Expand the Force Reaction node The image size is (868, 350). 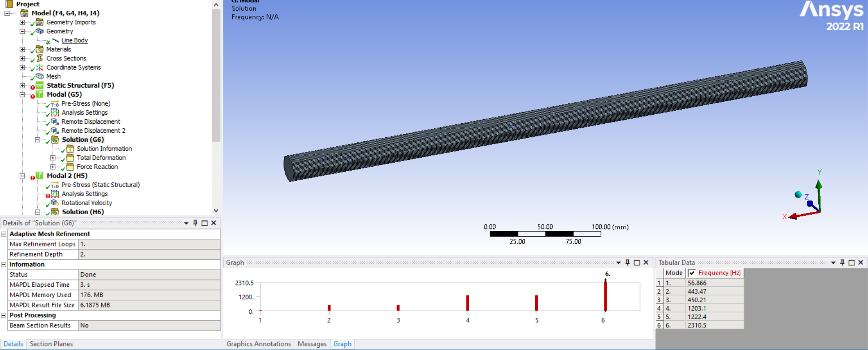click(x=53, y=167)
